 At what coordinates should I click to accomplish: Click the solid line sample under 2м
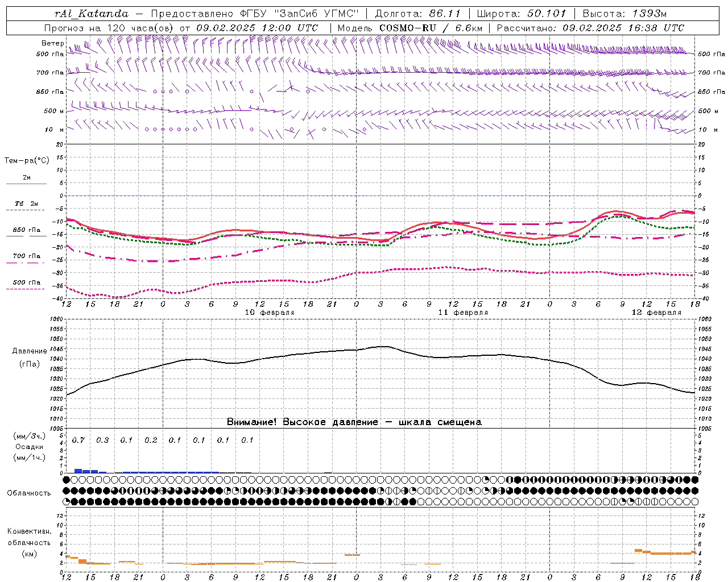click(x=27, y=184)
